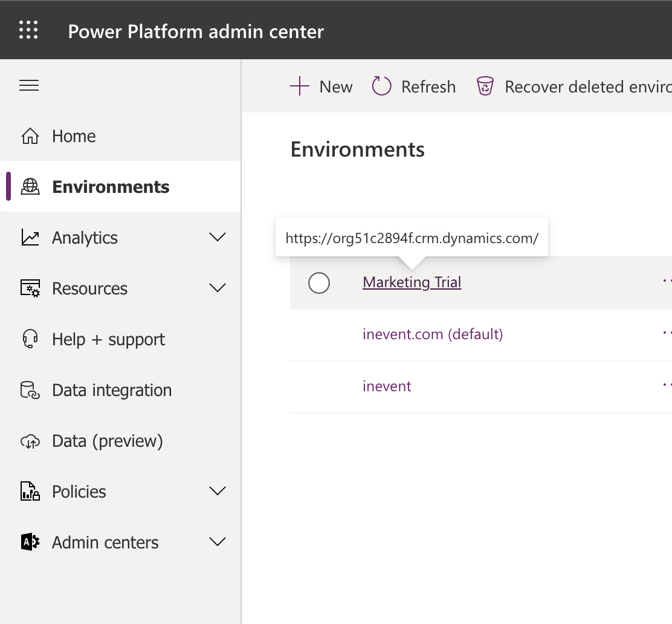Click the Refresh button label

tap(428, 86)
